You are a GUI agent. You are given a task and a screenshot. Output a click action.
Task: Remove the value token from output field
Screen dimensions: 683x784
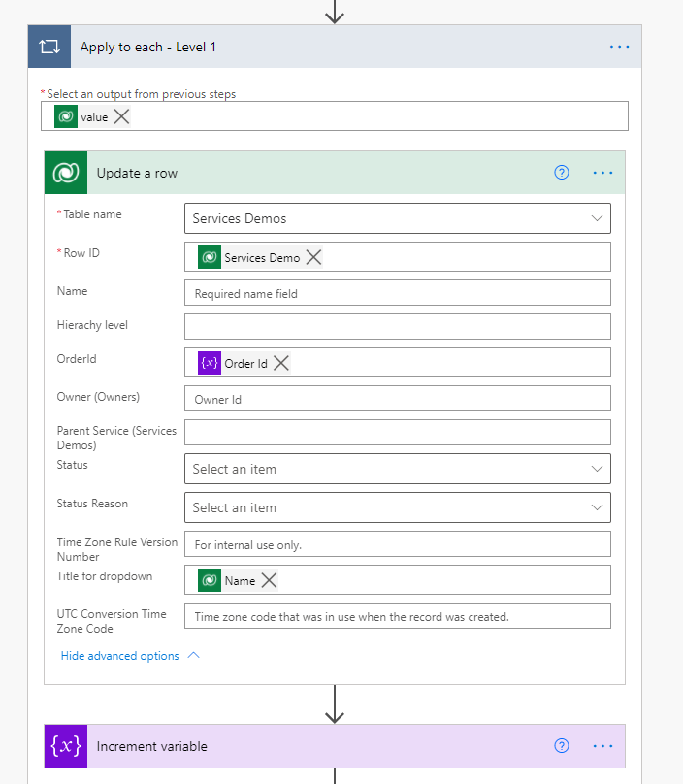click(x=121, y=116)
